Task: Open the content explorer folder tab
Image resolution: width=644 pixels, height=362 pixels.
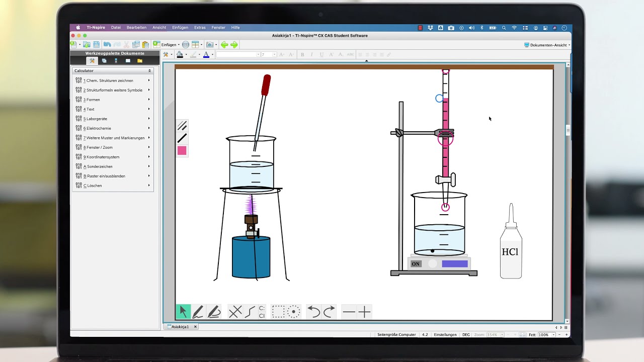Action: coord(140,61)
